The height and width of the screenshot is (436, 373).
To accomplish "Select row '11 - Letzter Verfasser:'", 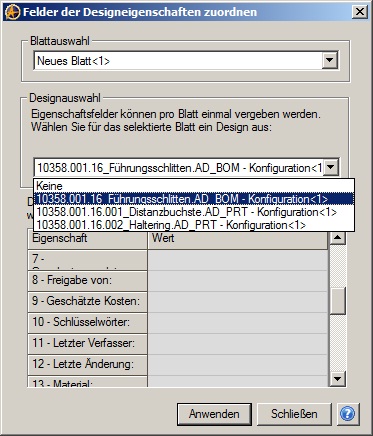I will pyautogui.click(x=87, y=344).
